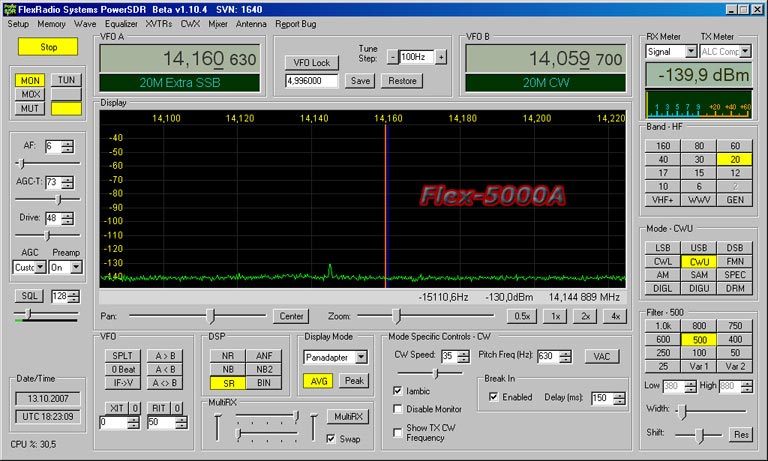Decrease the tune step with minus button
Viewport: 768px width, 461px height.
[392, 57]
